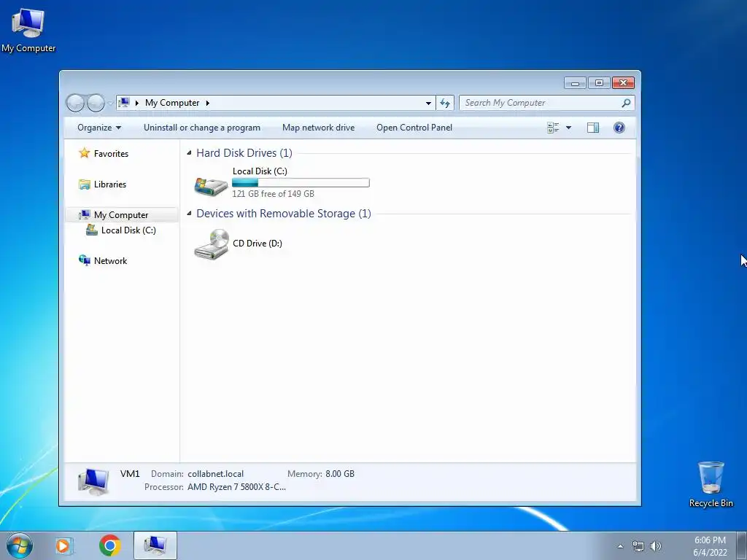Select Network in navigation pane

(x=111, y=261)
